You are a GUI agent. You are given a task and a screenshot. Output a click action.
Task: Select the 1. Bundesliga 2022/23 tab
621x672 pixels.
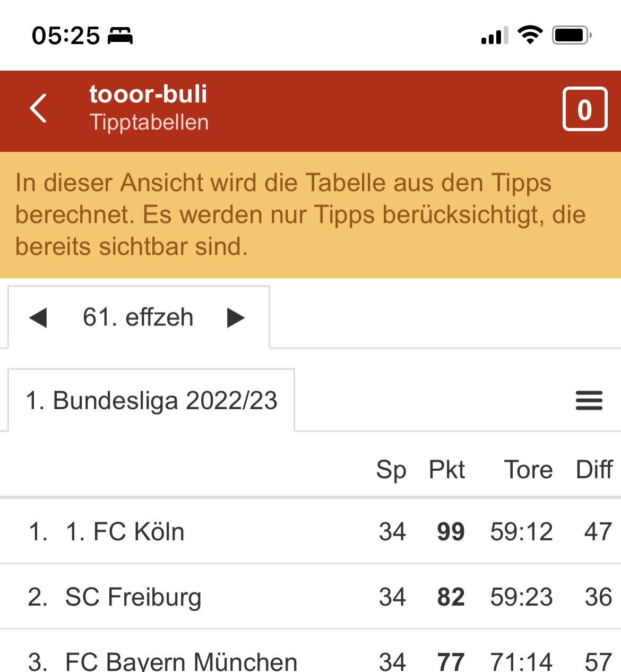(151, 401)
